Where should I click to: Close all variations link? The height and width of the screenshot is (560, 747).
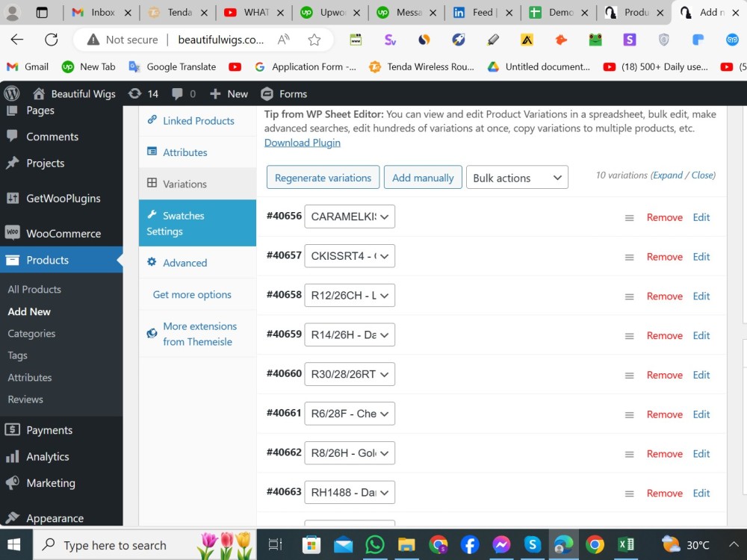703,175
